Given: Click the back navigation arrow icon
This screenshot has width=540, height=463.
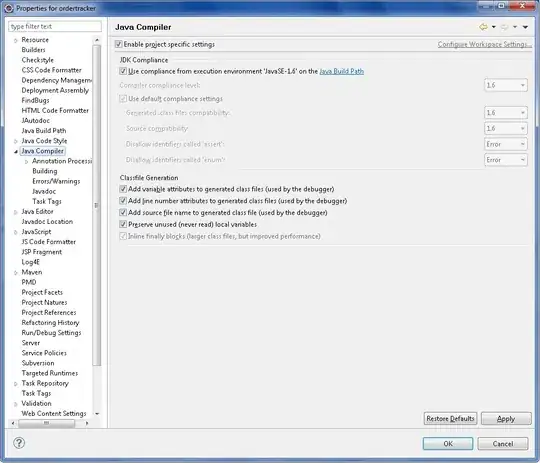Looking at the screenshot, I should (x=484, y=27).
